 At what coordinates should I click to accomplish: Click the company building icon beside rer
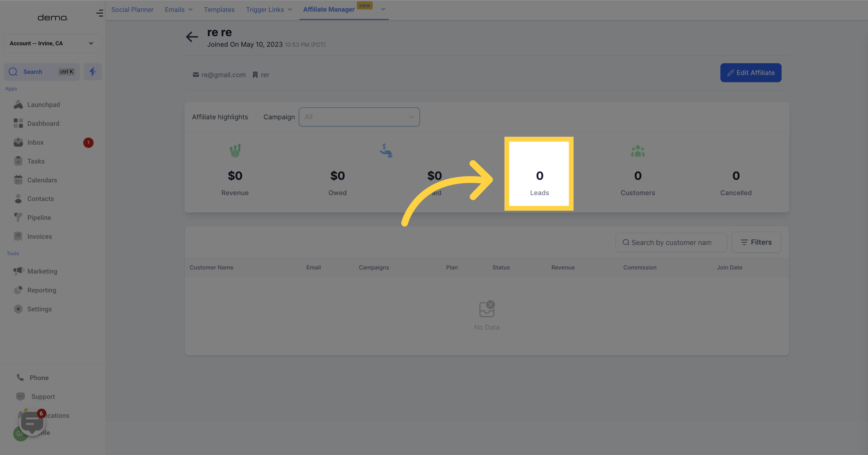point(255,75)
